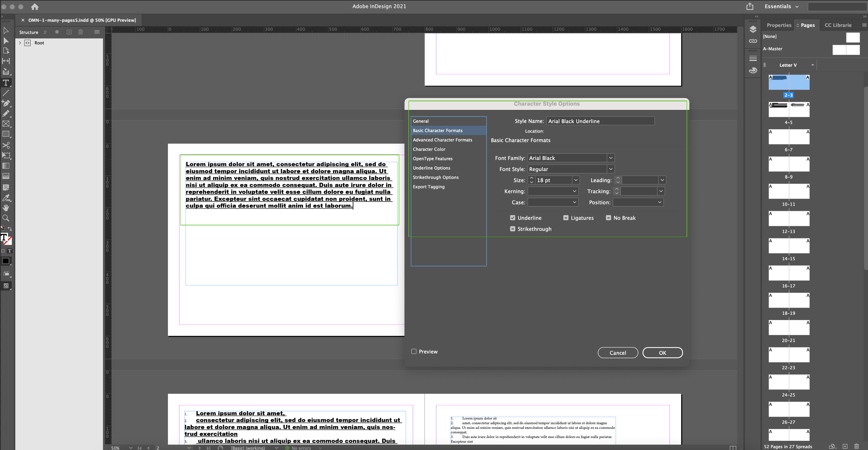Expand the Root node in Structure panel
Viewport: 868px width, 450px height.
pos(20,43)
